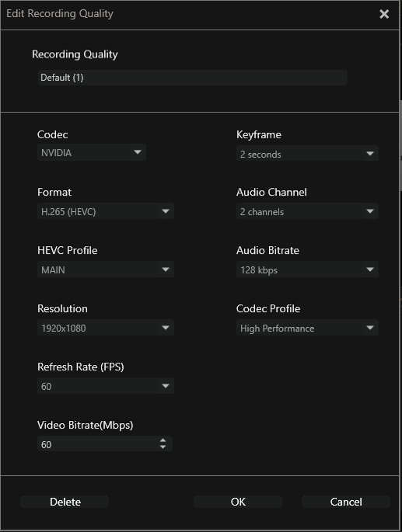Open the Audio Bitrate dropdown showing 128 kbps

coord(307,269)
